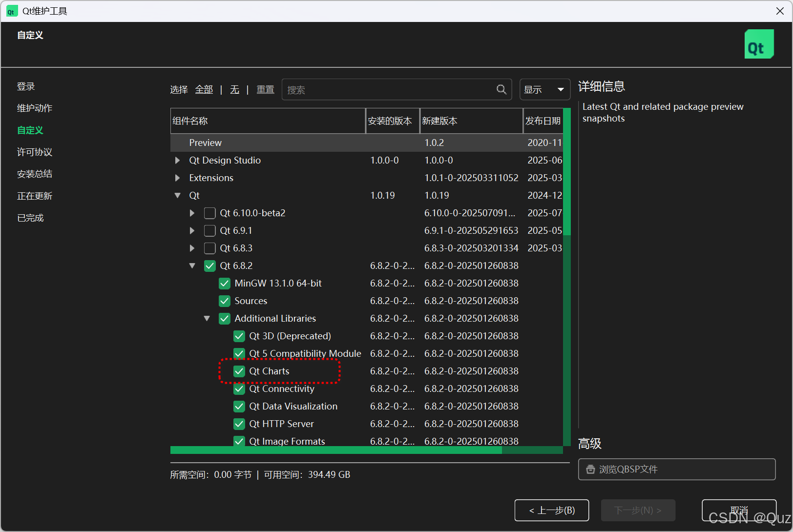Click the Qt Data Visualization label
793x532 pixels.
point(293,406)
